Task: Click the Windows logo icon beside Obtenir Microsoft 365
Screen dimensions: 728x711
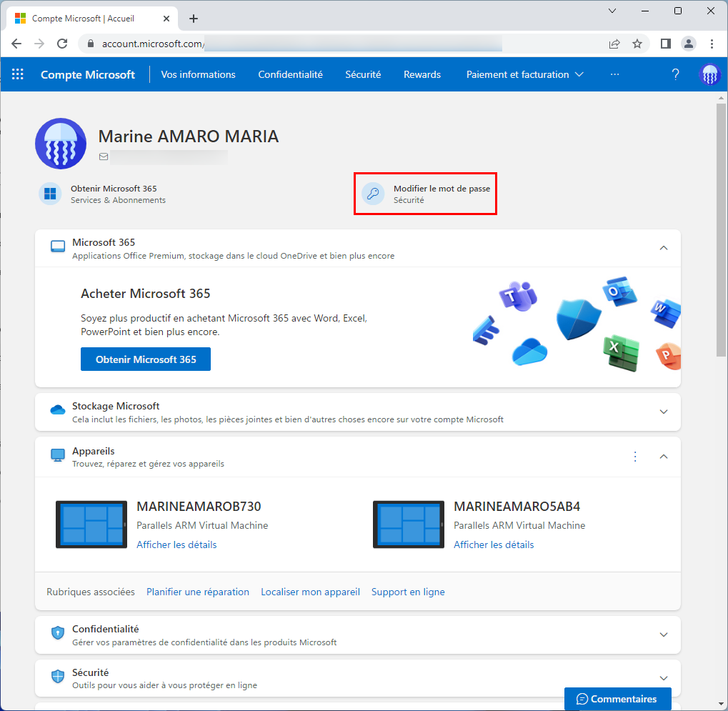Action: tap(50, 194)
